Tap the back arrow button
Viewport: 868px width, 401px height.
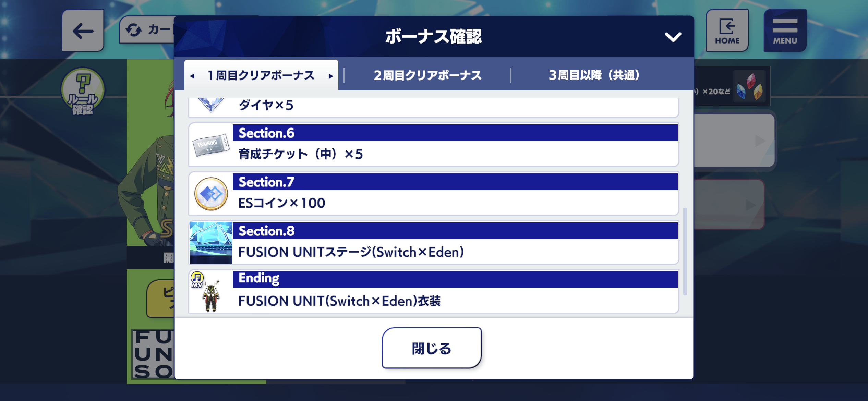pyautogui.click(x=83, y=31)
